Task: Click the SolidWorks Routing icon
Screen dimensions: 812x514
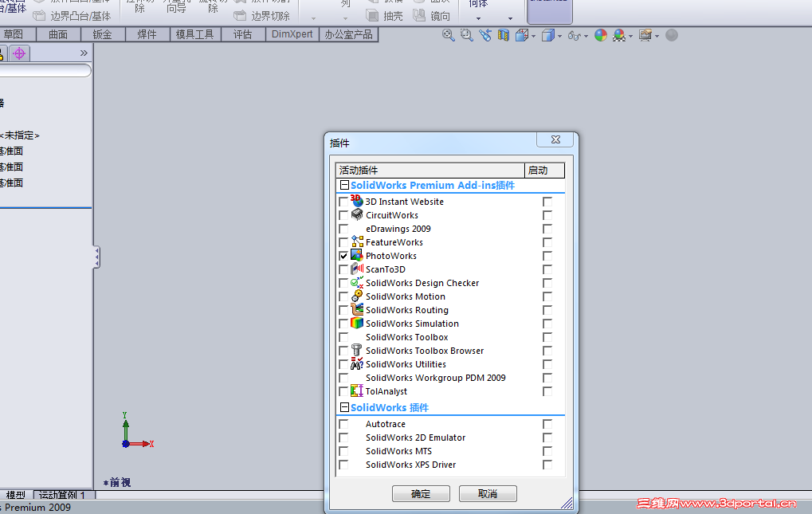Action: (x=357, y=309)
